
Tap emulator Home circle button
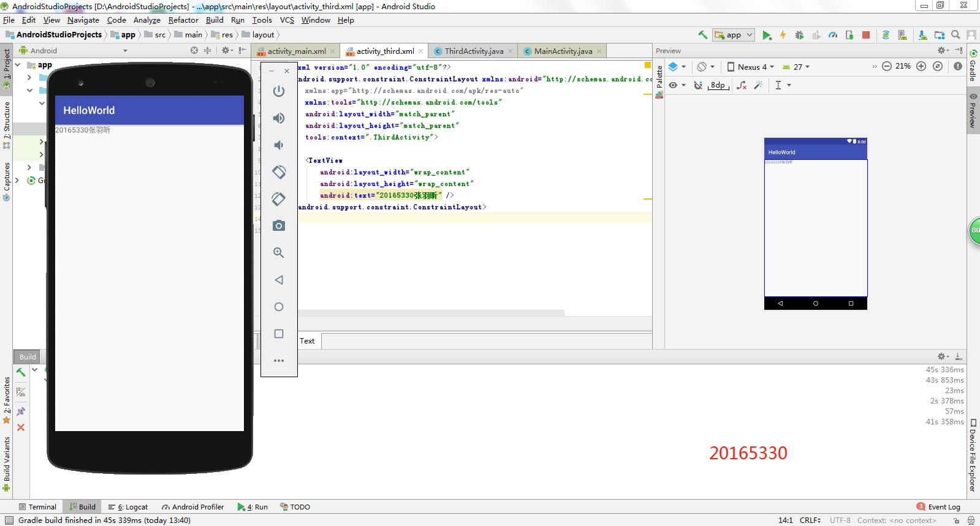(279, 307)
